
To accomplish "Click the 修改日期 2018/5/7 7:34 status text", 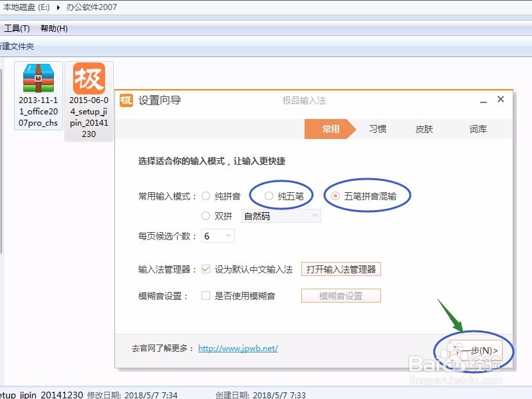I will tap(132, 395).
